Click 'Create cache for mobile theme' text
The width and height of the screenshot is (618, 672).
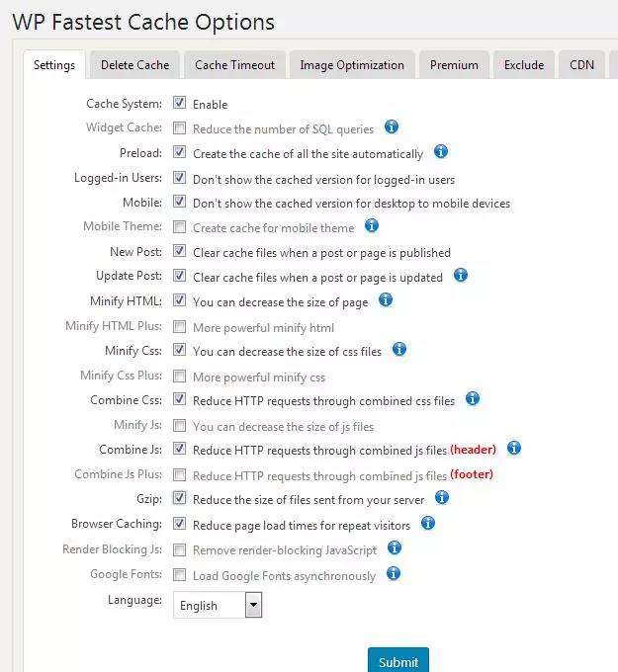click(274, 228)
